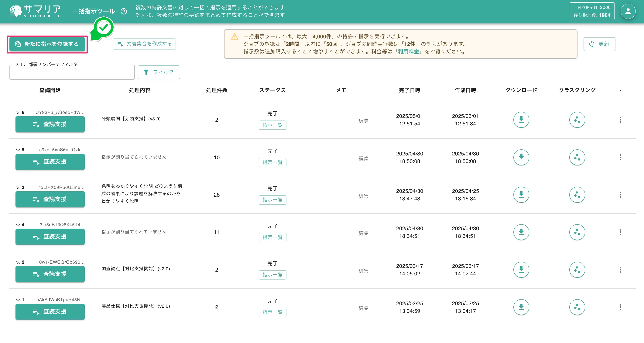Click the フィルタ button

[159, 72]
